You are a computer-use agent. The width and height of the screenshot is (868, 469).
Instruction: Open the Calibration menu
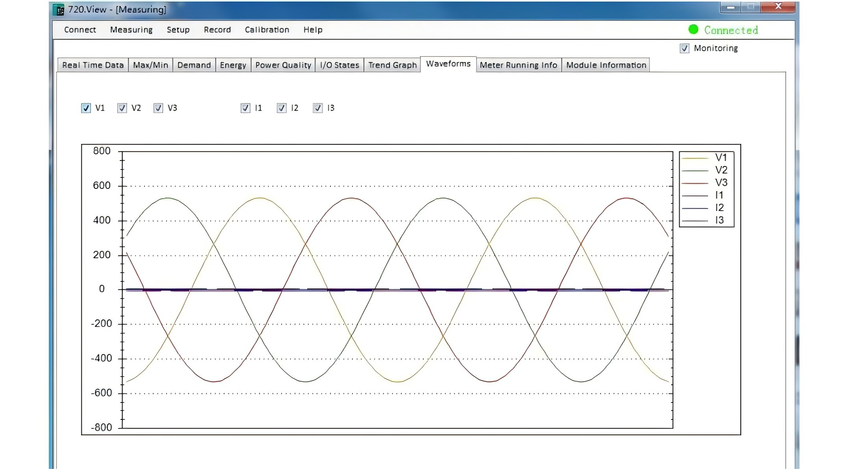pos(267,30)
